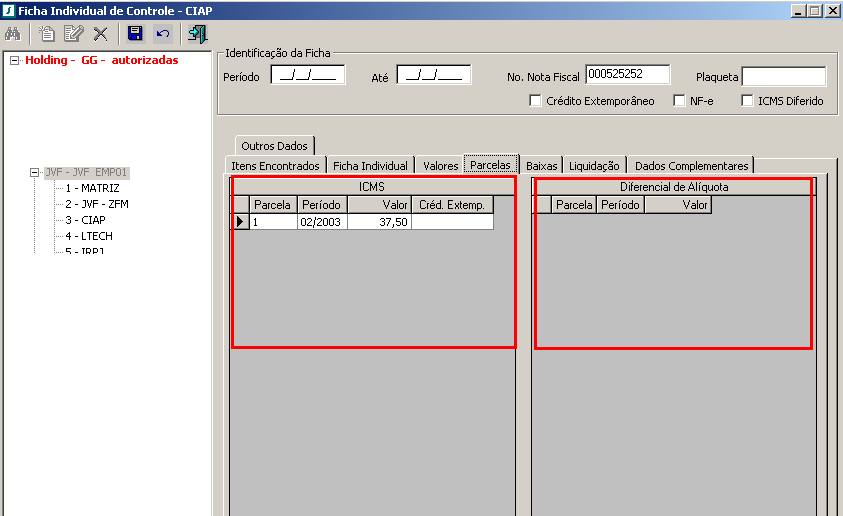This screenshot has width=843, height=516.
Task: Select tree item 3 - CIAP
Action: click(x=85, y=220)
